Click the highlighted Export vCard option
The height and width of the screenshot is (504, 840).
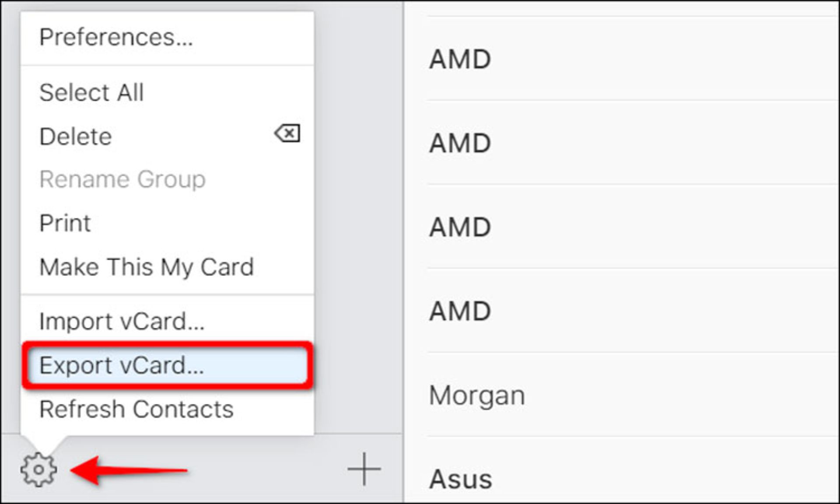tap(122, 365)
